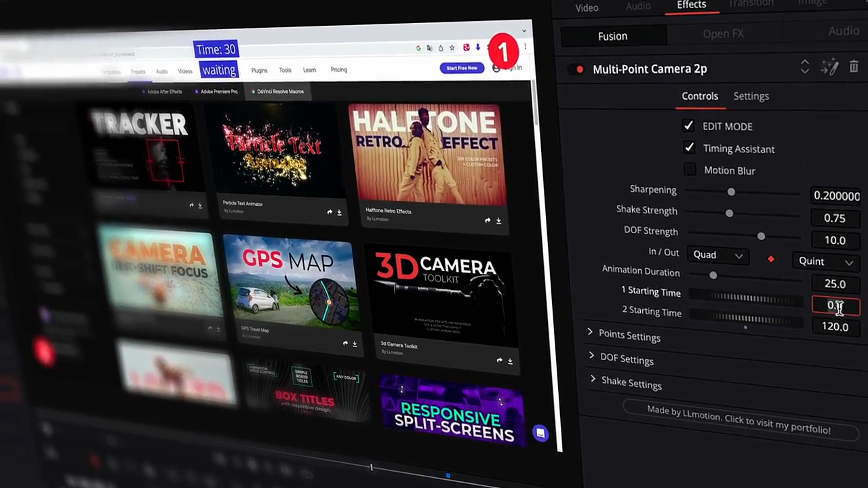
Task: Click share icon on 3d Camera Toolkit card
Action: click(500, 361)
